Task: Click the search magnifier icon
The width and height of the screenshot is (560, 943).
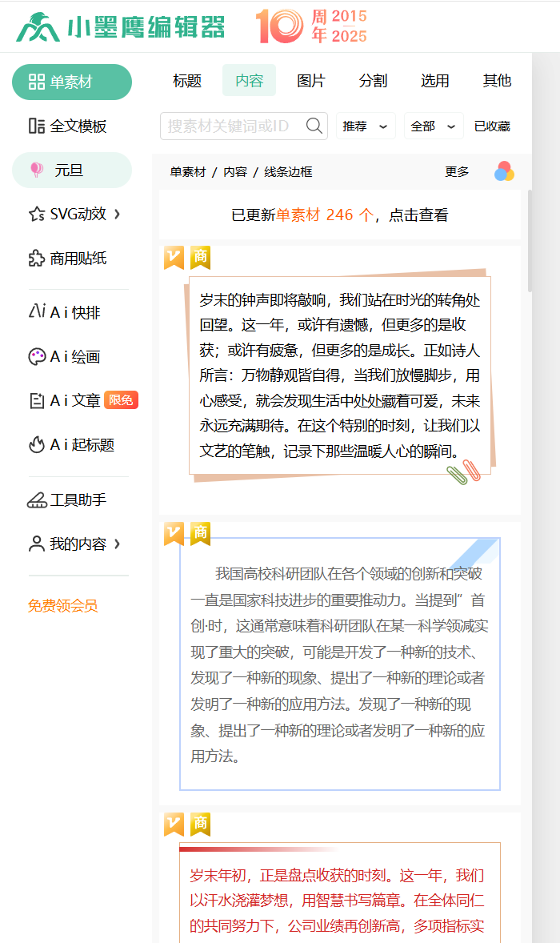Action: point(314,126)
